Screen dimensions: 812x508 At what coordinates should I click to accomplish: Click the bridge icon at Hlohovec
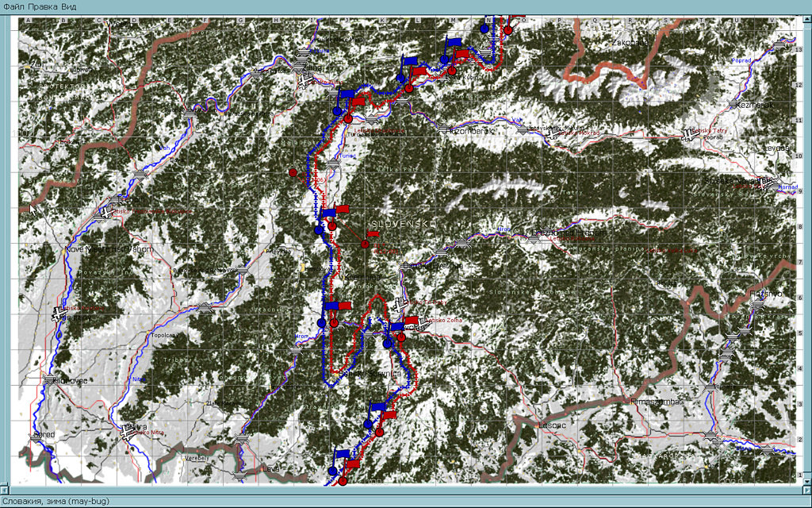click(50, 379)
